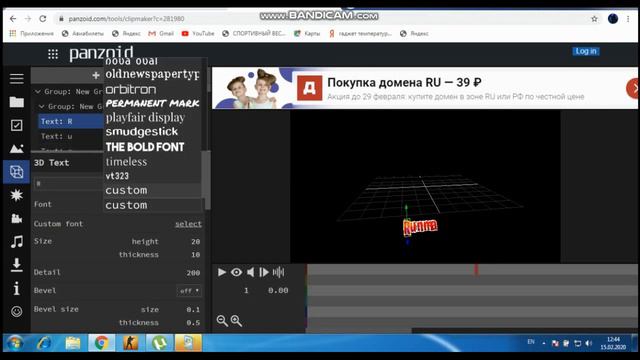
Task: Edit the Detail value 200
Action: pos(193,273)
